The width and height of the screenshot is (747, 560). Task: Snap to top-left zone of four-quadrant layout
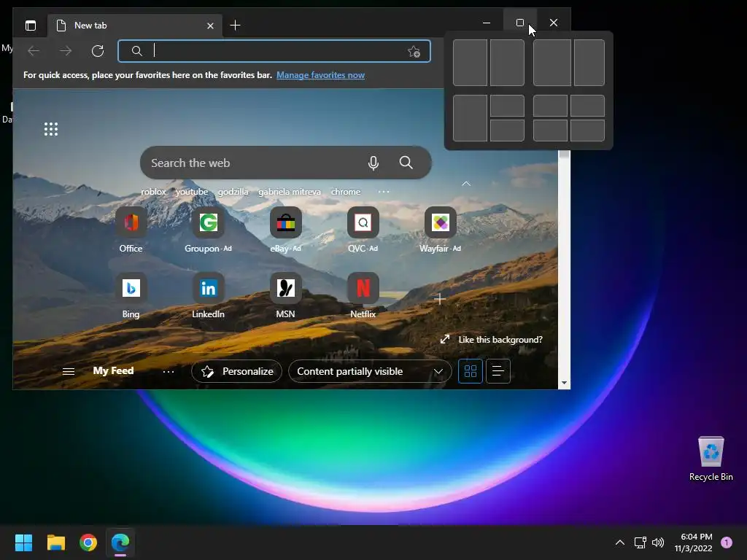tap(550, 105)
